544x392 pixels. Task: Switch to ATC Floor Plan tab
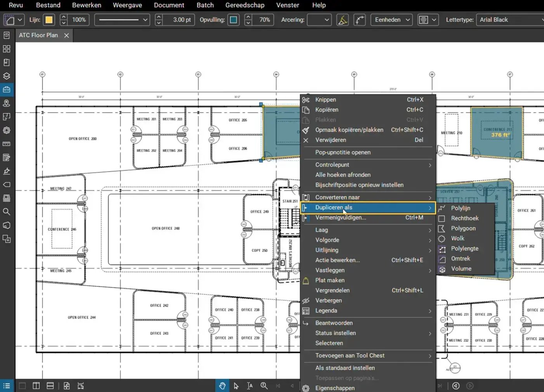coord(38,35)
